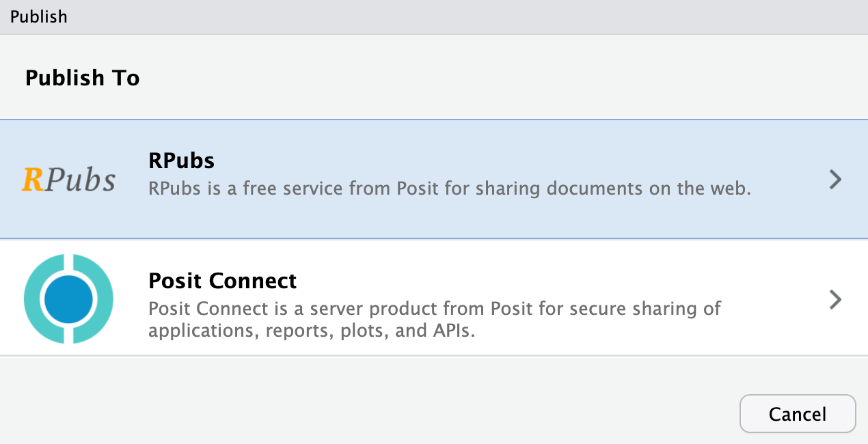This screenshot has height=444, width=868.
Task: Click the RPubs heading text
Action: (x=181, y=160)
